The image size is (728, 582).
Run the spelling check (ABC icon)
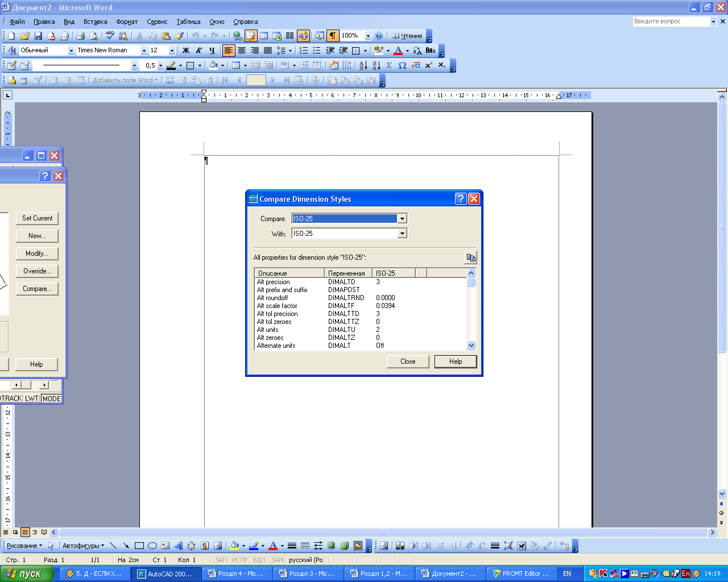pyautogui.click(x=110, y=36)
